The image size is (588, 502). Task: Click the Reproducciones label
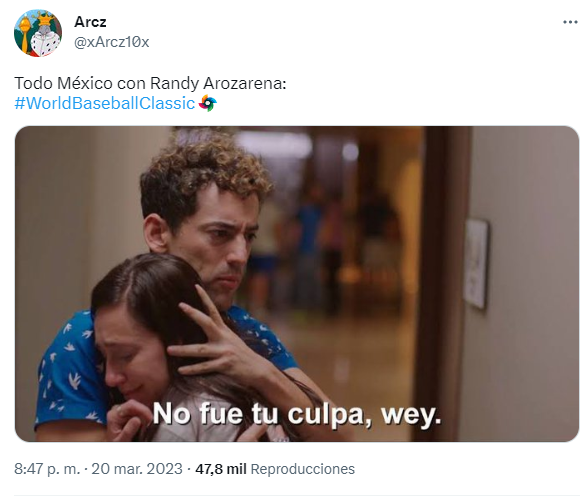pos(302,469)
